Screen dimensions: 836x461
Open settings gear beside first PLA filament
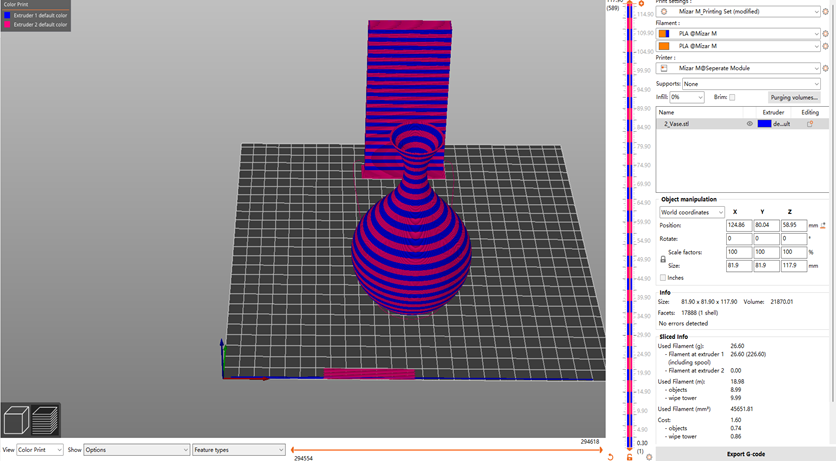point(826,34)
